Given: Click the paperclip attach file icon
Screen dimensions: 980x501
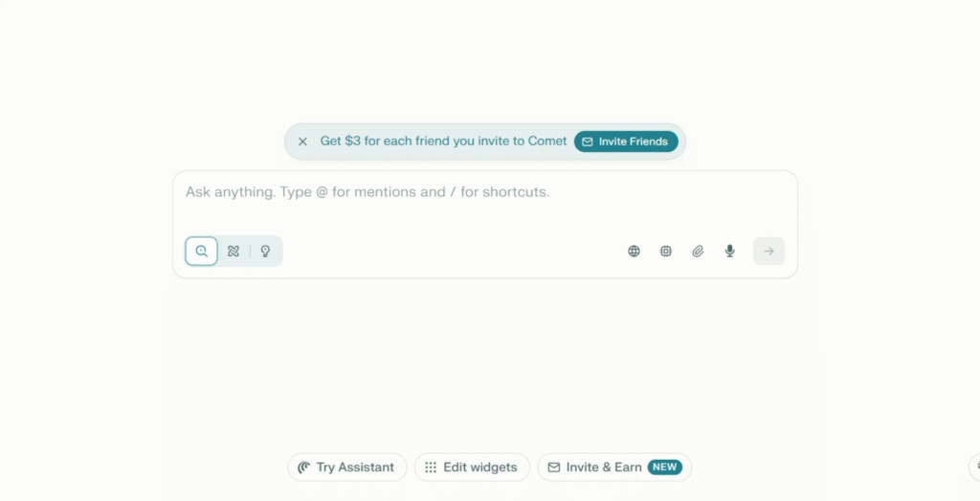Looking at the screenshot, I should [698, 251].
